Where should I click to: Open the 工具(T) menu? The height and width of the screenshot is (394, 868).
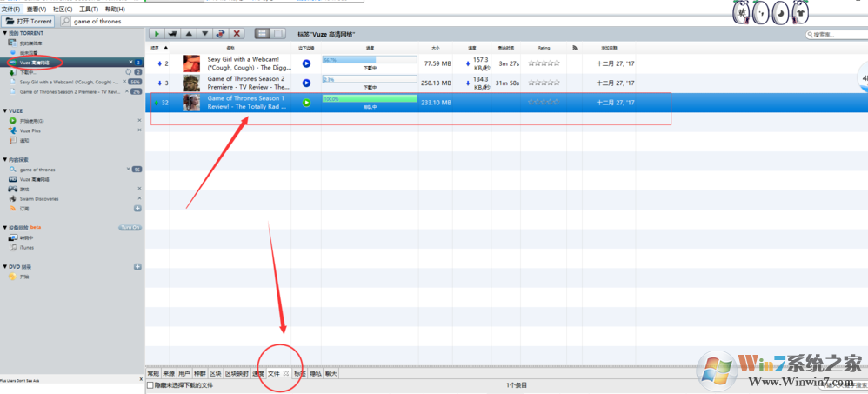[89, 10]
